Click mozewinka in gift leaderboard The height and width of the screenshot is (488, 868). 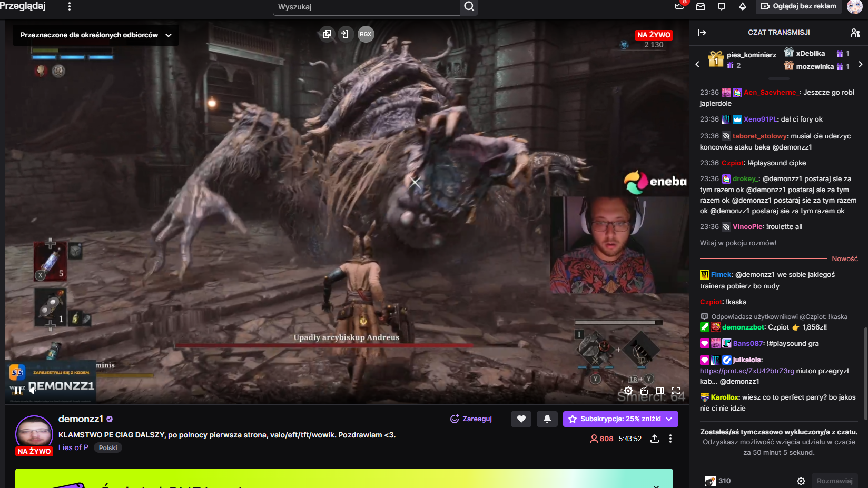pos(815,66)
